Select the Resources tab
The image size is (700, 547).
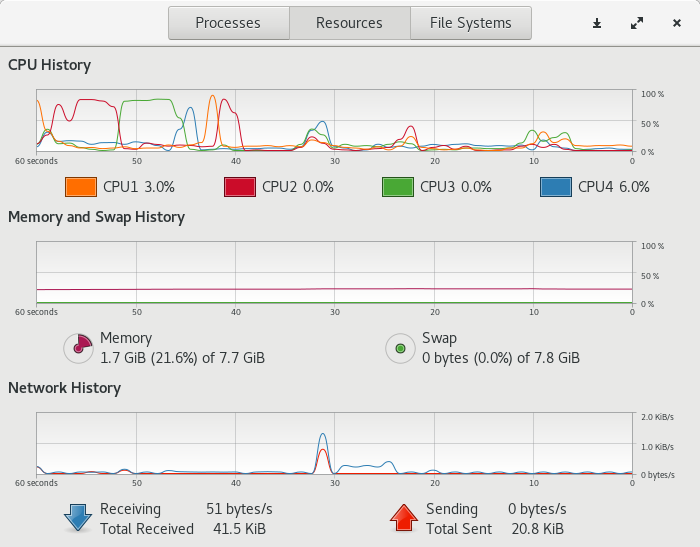click(349, 23)
